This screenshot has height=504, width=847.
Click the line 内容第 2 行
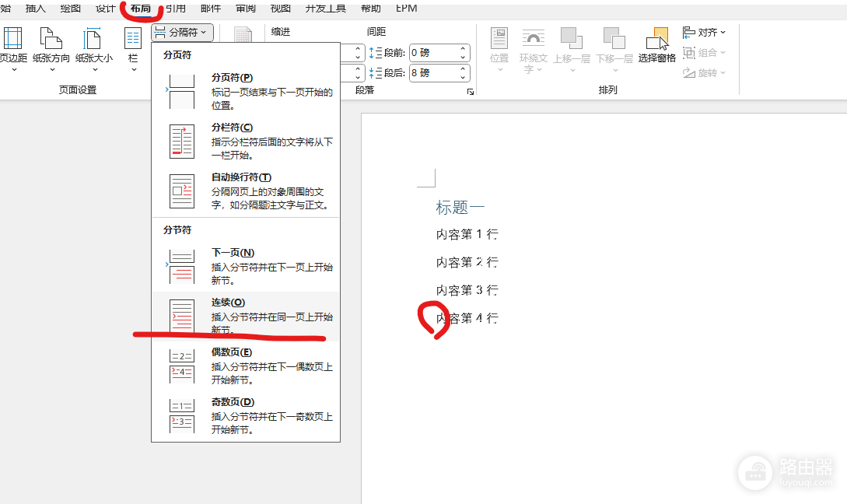click(x=467, y=263)
